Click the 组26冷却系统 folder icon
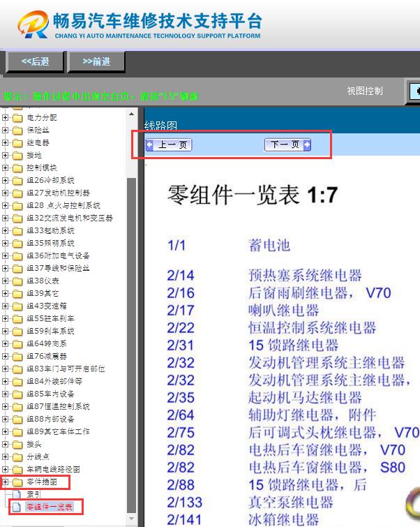420x527 pixels. tap(17, 181)
